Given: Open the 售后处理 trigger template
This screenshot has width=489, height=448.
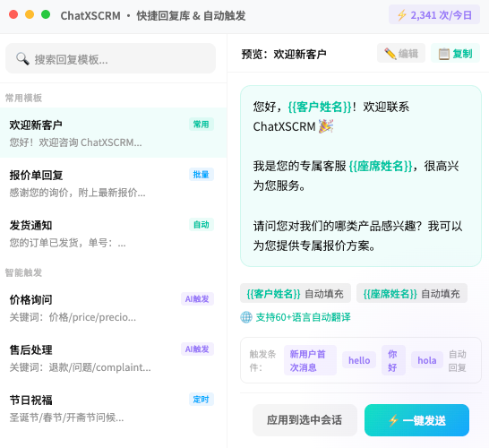Looking at the screenshot, I should (113, 358).
